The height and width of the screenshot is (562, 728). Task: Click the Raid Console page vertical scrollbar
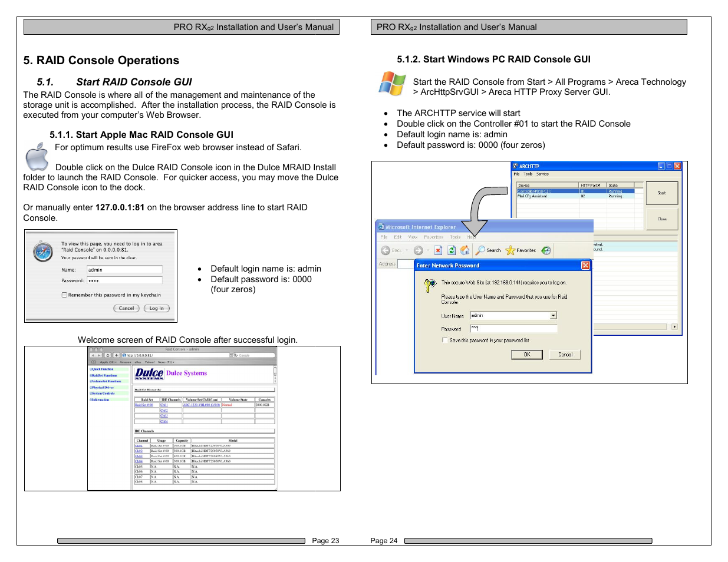[275, 375]
